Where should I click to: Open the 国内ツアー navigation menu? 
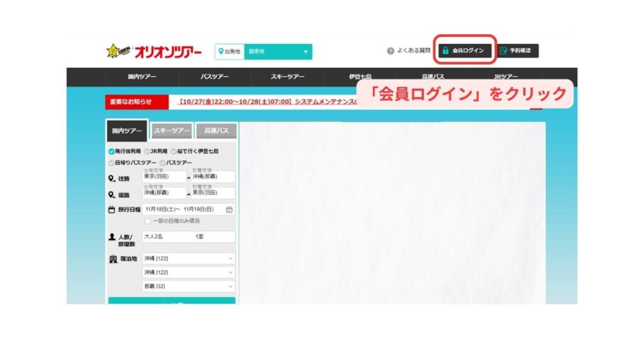142,77
